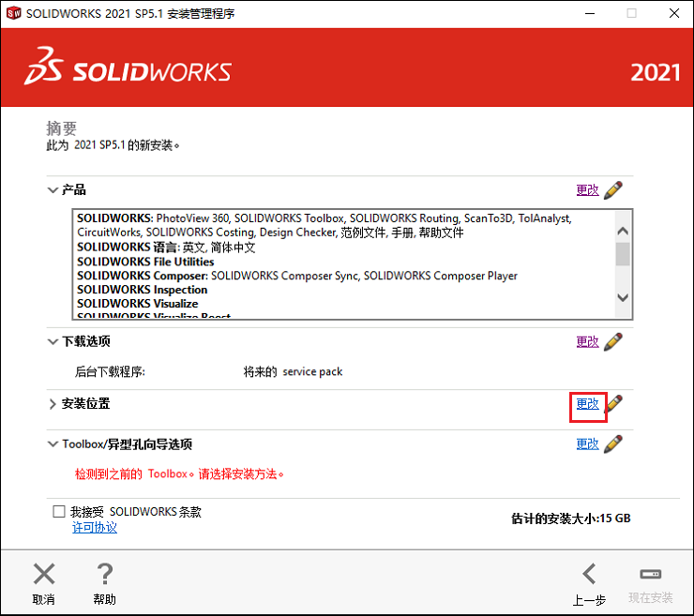Click the 将来的 service pack value
This screenshot has height=616, width=694.
coord(293,371)
